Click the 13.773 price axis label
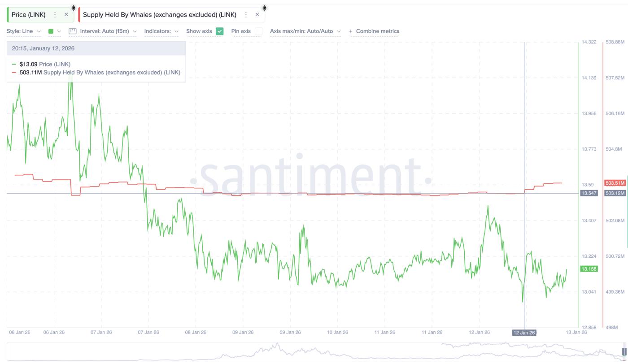This screenshot has width=628, height=364. click(589, 149)
